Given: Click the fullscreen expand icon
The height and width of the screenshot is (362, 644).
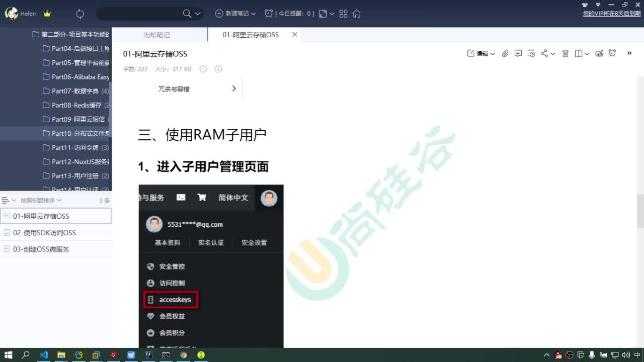Looking at the screenshot, I should pos(323,14).
